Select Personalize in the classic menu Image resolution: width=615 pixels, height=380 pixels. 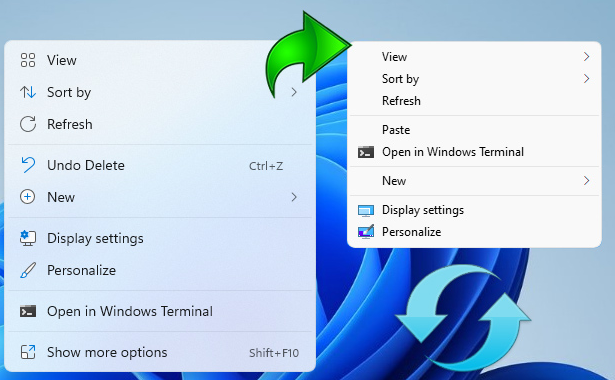click(x=474, y=232)
